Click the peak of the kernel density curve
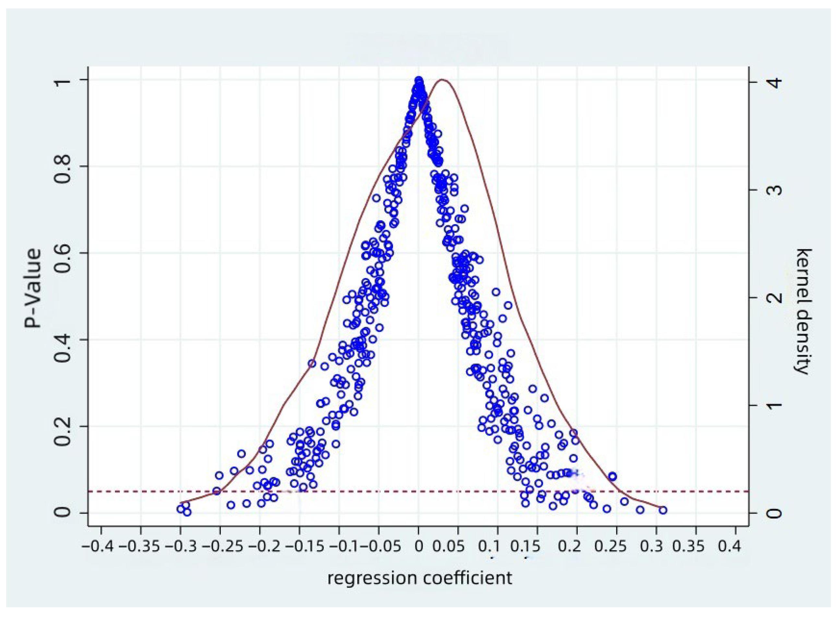 click(442, 79)
